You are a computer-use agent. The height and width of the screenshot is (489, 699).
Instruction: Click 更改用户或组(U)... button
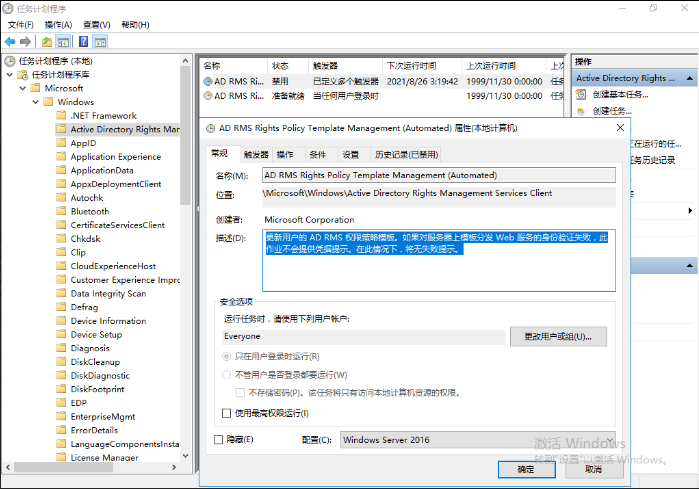pyautogui.click(x=558, y=337)
